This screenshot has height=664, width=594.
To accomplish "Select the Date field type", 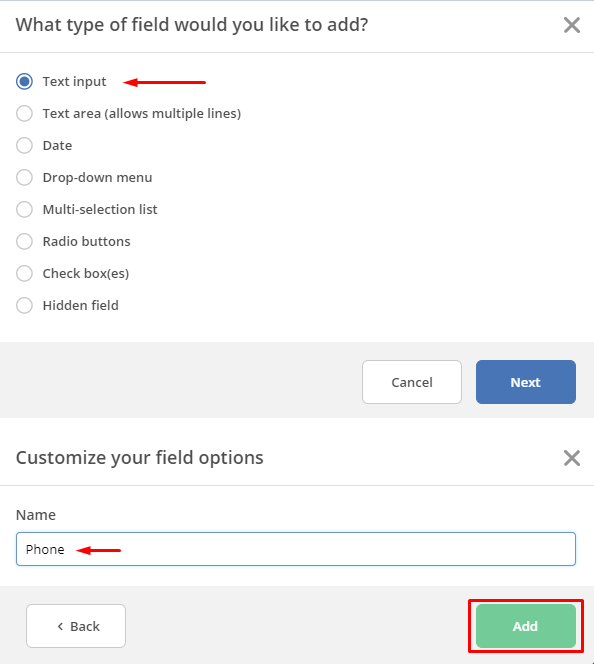I will (x=24, y=145).
